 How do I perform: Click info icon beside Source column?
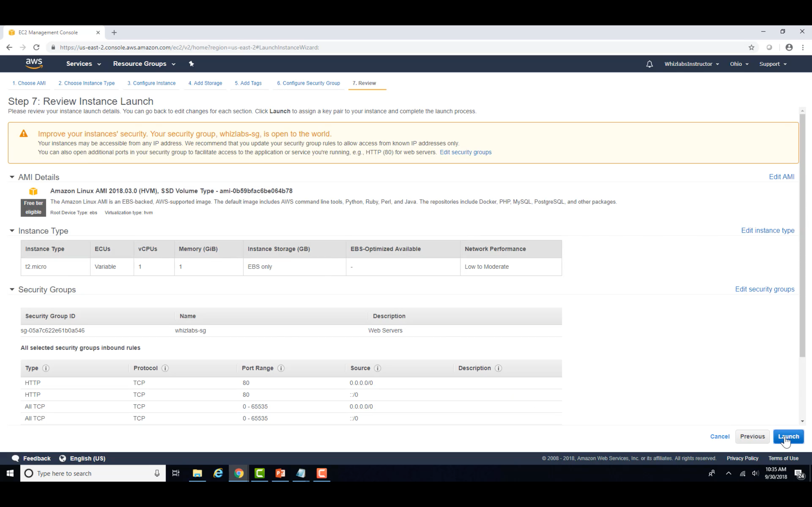pos(377,368)
